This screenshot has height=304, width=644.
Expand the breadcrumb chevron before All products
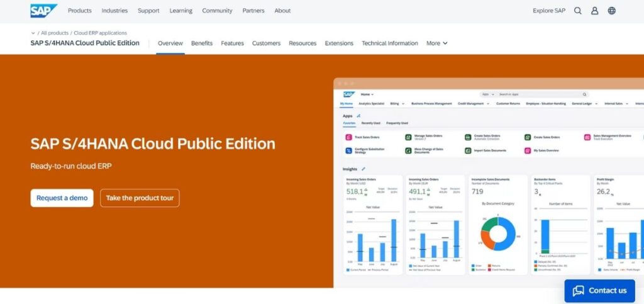pos(33,33)
